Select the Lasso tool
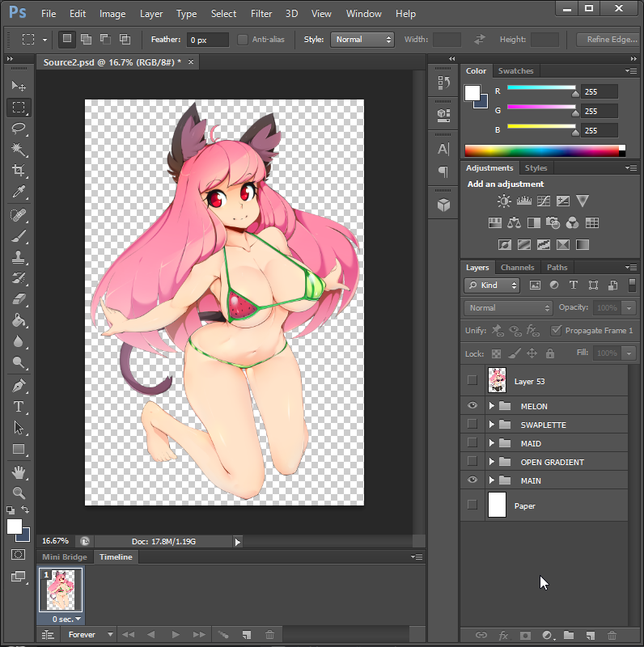The image size is (644, 647). pos(18,129)
